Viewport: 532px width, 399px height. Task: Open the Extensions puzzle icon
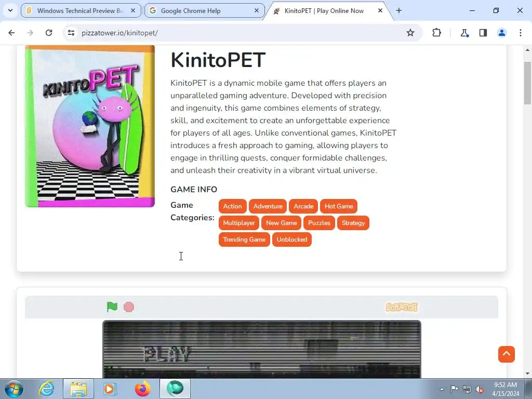436,33
